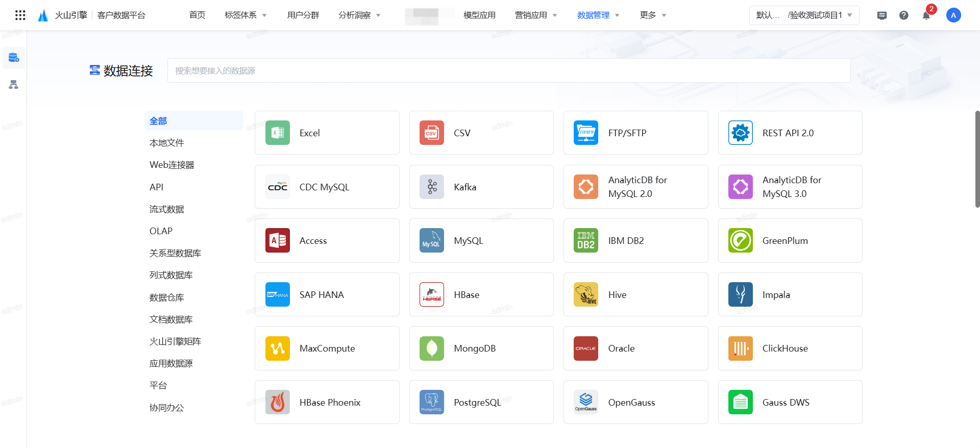The image size is (980, 448).
Task: Open the project selector 验收测试项目1 dropdown
Action: [x=804, y=15]
